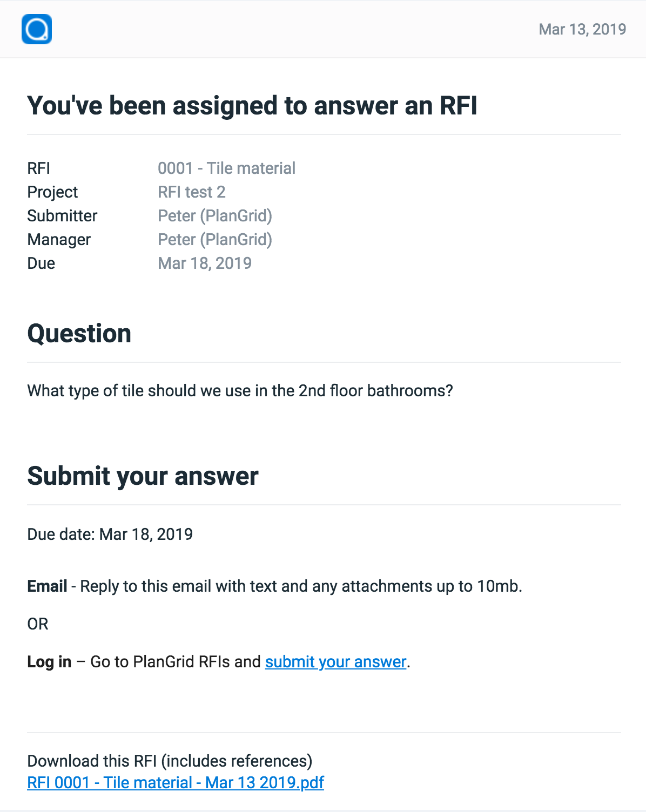Viewport: 646px width, 812px height.
Task: Click the Submit your answer heading
Action: (x=143, y=476)
